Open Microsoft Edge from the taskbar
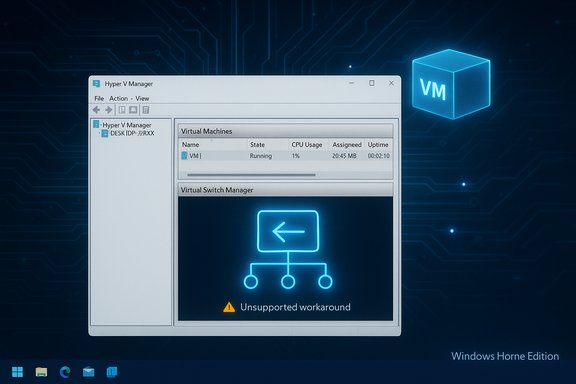This screenshot has width=576, height=384. pos(65,372)
